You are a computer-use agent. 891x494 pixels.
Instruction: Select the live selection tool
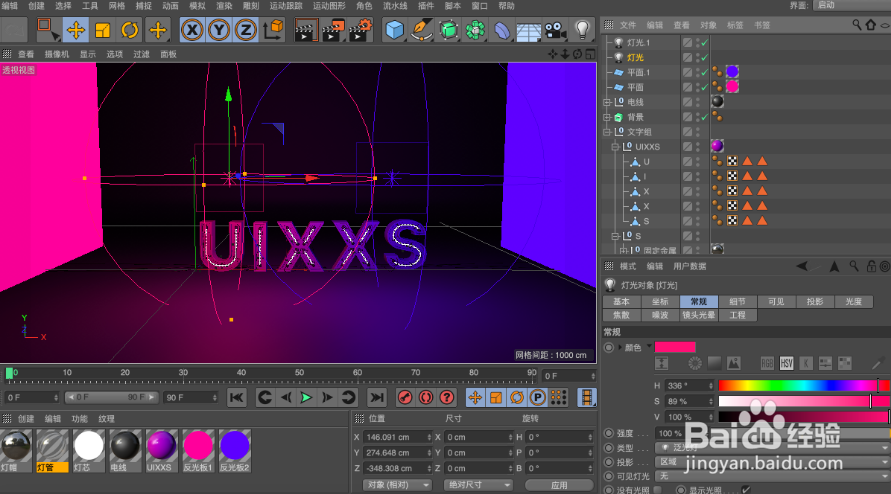pos(48,30)
